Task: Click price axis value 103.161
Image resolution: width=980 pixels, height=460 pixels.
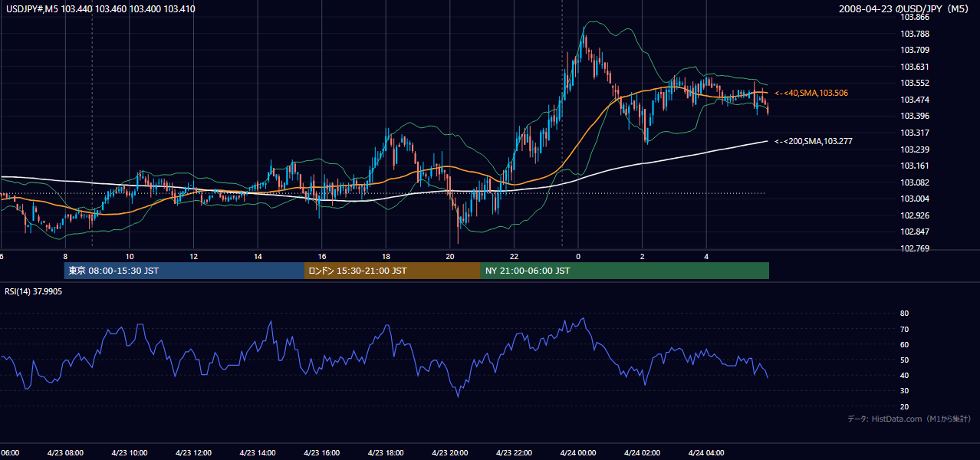Action: pyautogui.click(x=914, y=166)
